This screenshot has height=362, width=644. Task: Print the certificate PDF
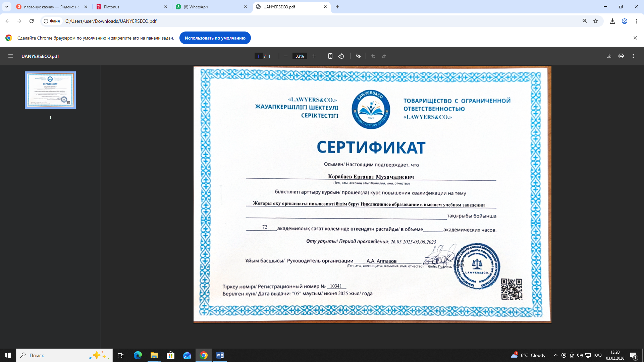(621, 56)
